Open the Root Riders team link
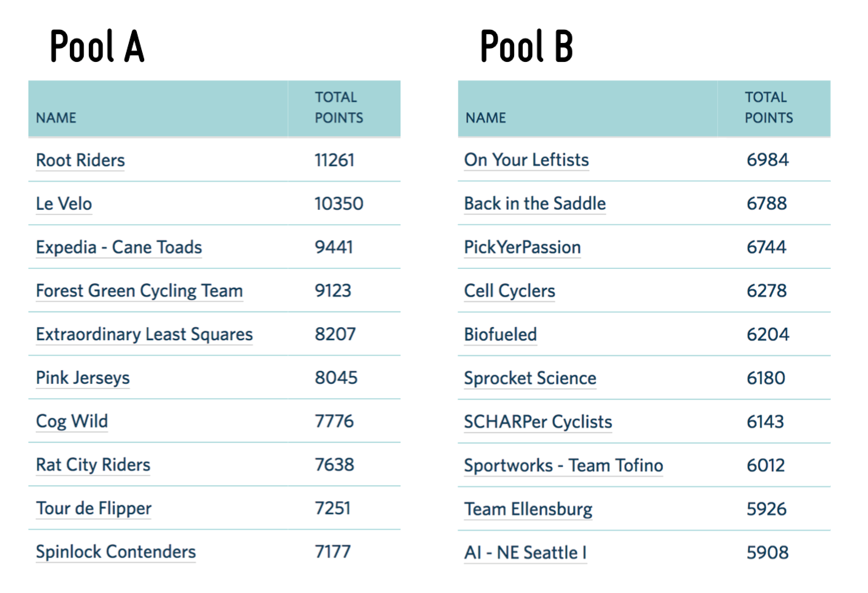Screen dimensions: 868x593 tap(80, 161)
